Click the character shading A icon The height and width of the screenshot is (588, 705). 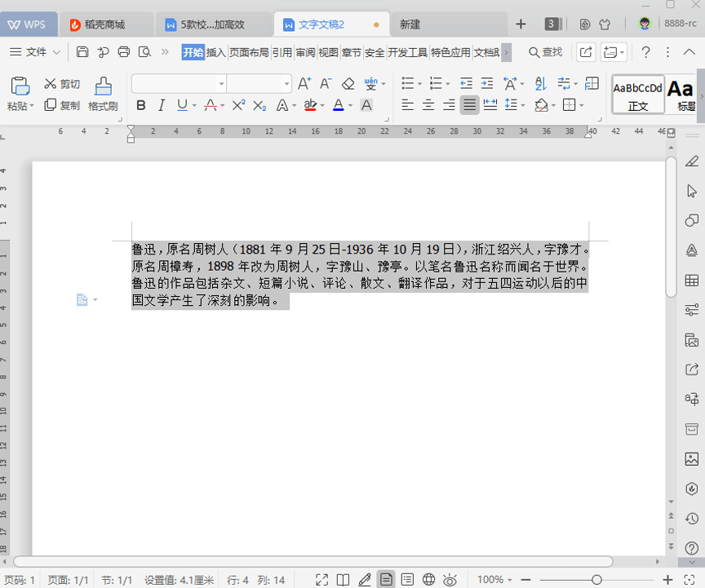(x=366, y=106)
